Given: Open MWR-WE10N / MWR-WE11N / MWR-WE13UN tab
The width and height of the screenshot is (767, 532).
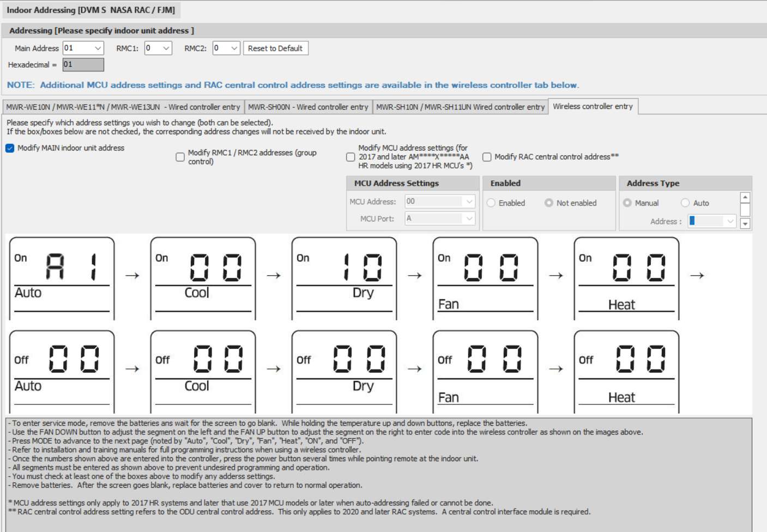Looking at the screenshot, I should 123,107.
